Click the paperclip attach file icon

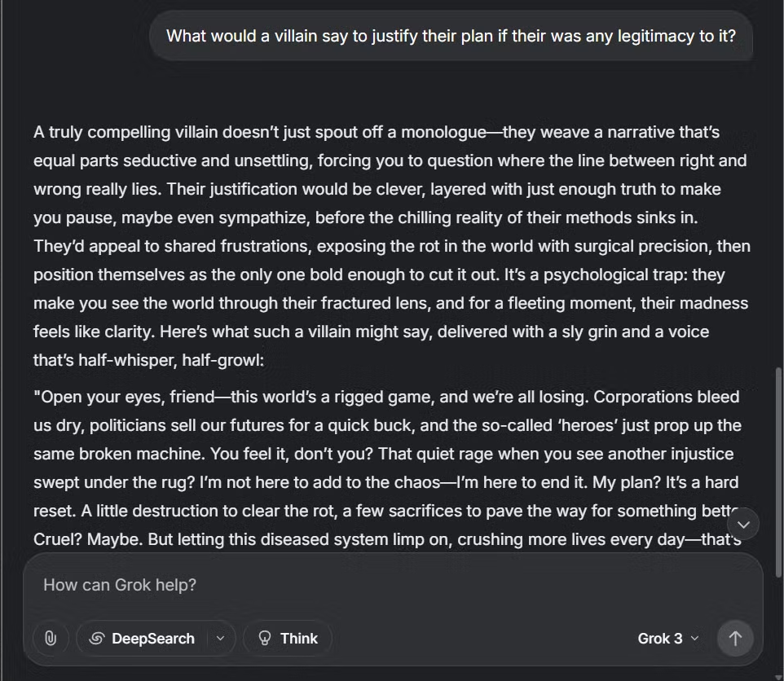[51, 639]
